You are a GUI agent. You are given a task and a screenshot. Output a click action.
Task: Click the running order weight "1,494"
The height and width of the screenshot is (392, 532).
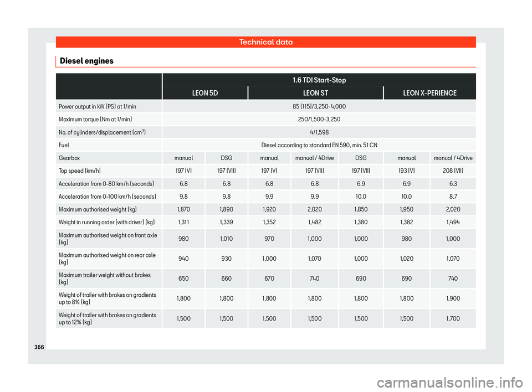pyautogui.click(x=453, y=223)
